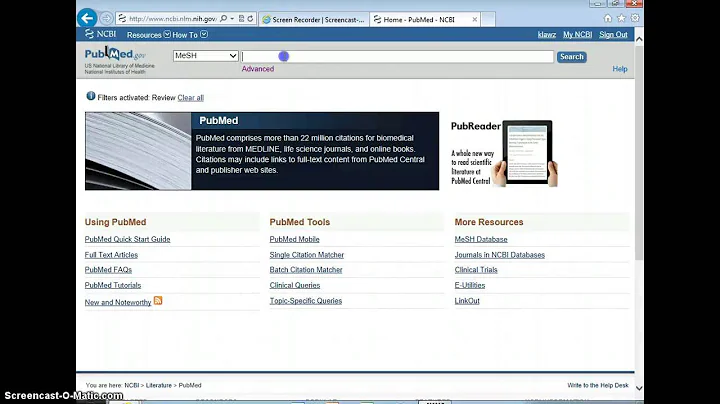Click the PubMed.gov logo
720x404 pixels.
[115, 54]
